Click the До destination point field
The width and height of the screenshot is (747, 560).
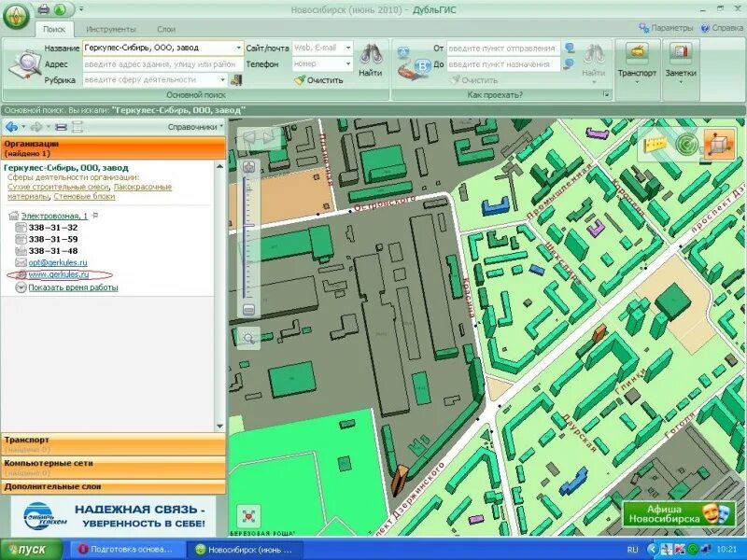coord(503,63)
